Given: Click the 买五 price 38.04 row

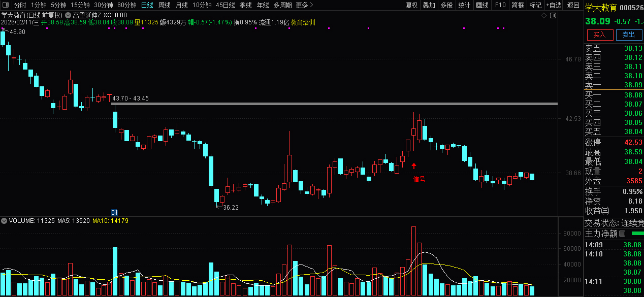Looking at the screenshot, I should (x=614, y=131).
